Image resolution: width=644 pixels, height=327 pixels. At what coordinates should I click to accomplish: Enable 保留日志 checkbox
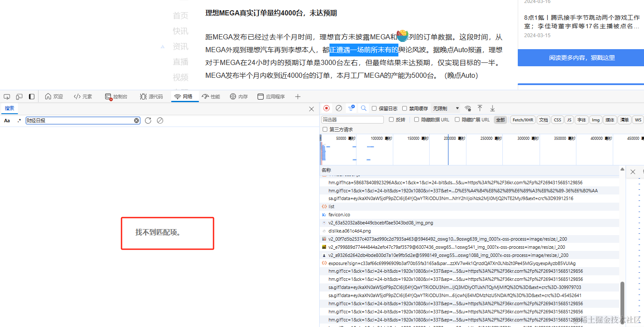(374, 109)
